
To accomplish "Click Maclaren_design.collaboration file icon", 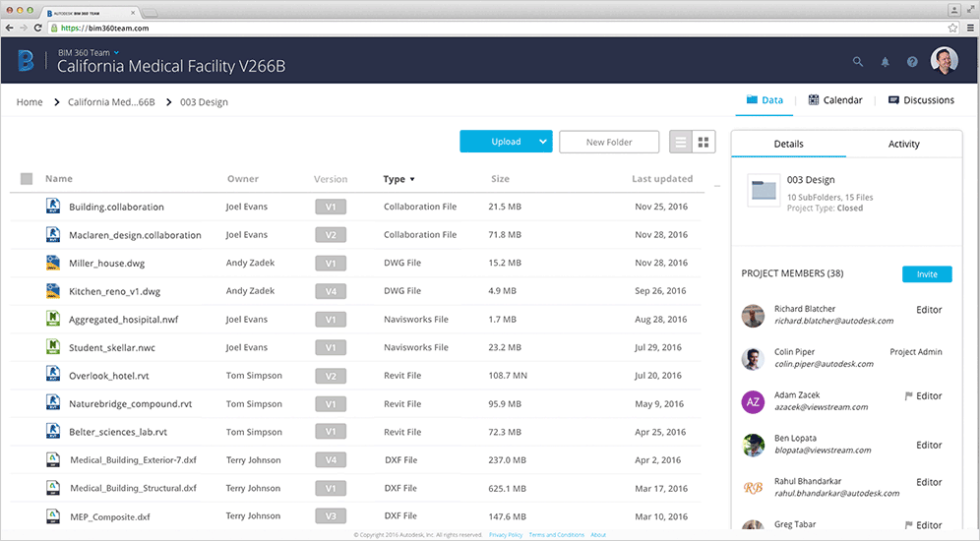I will point(53,234).
